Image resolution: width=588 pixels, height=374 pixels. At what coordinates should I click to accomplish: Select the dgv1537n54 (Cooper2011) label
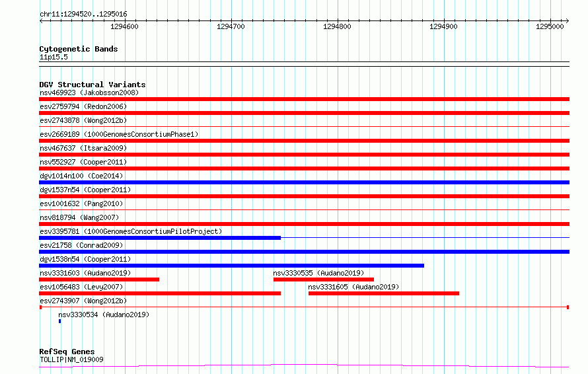click(85, 190)
